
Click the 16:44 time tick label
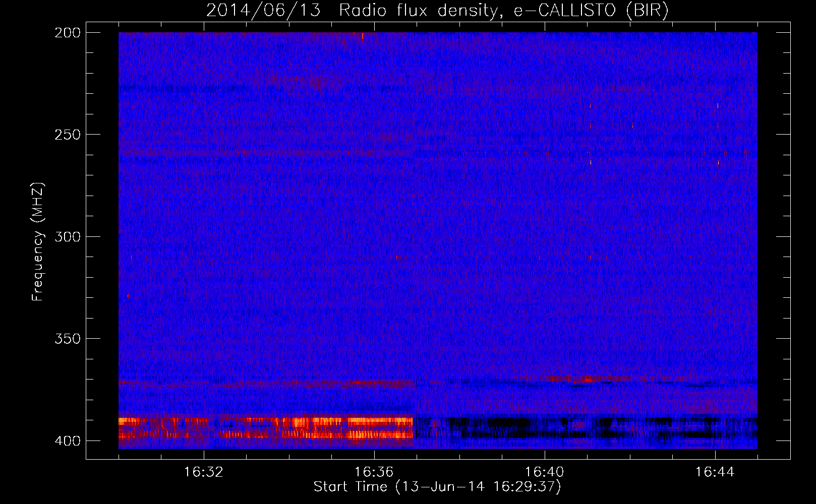(715, 472)
